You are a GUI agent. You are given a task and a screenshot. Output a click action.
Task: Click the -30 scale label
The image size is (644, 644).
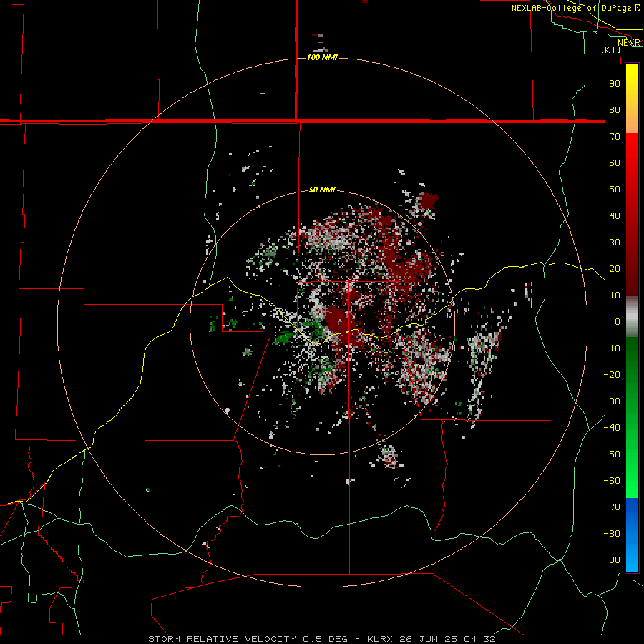click(612, 401)
